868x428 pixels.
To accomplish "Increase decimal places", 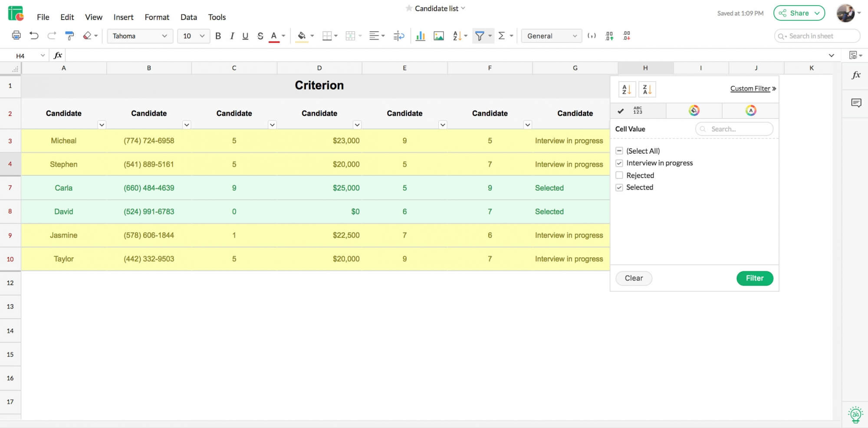I will pyautogui.click(x=609, y=36).
